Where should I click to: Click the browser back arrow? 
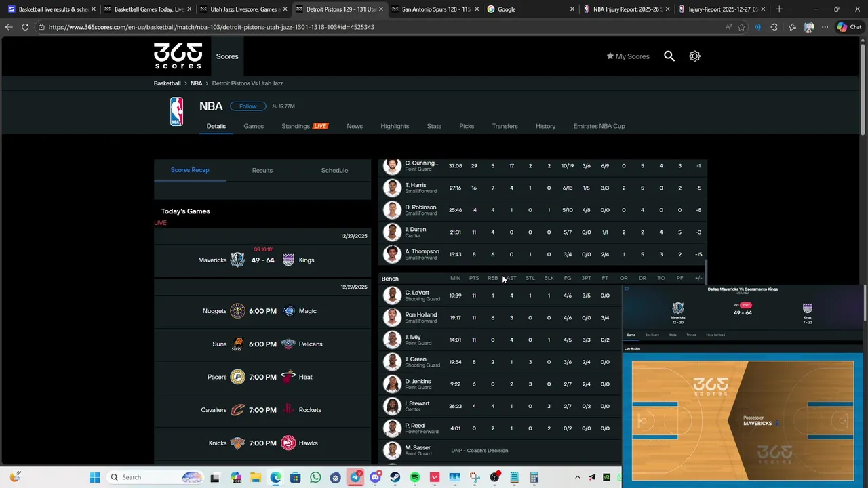(x=8, y=27)
